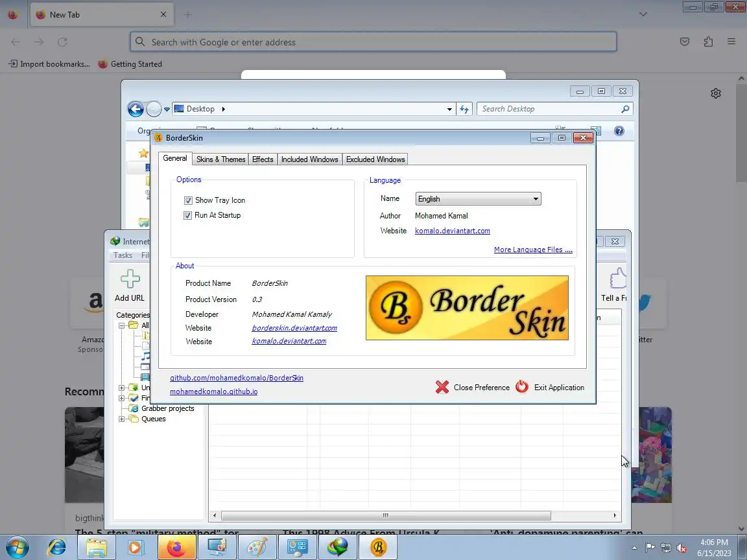Select the Grabber projects category
This screenshot has width=747, height=560.
tap(168, 408)
